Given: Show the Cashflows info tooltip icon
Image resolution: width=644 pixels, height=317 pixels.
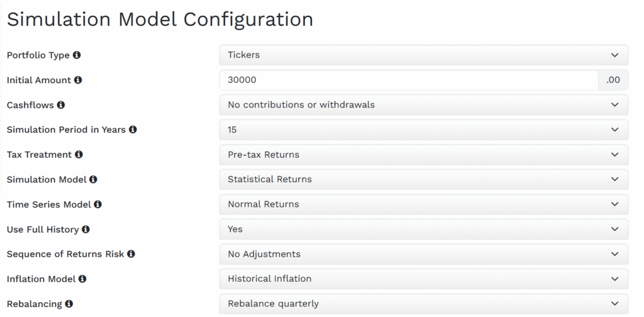Looking at the screenshot, I should click(x=61, y=105).
